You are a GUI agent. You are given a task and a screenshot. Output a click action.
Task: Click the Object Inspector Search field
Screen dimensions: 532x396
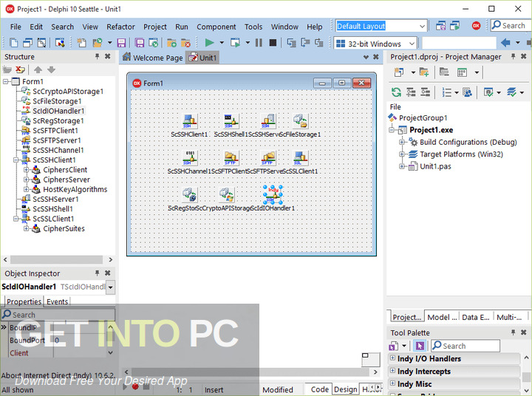click(58, 315)
